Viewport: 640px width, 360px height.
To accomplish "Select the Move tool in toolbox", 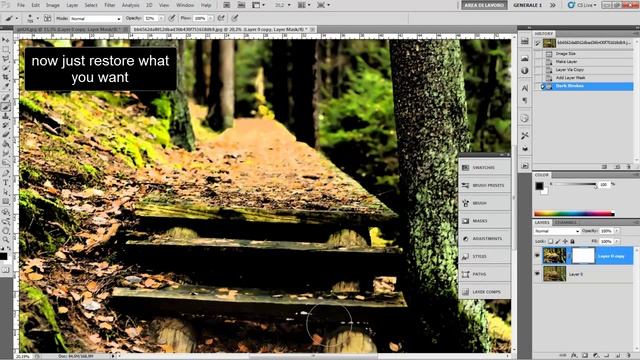I will [6, 40].
